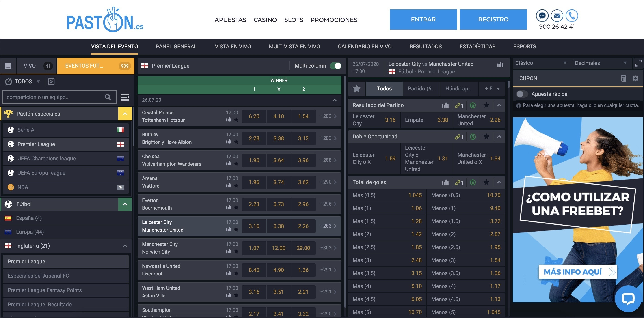Favorite the Resultado del Partido market
The image size is (644, 318).
point(486,105)
